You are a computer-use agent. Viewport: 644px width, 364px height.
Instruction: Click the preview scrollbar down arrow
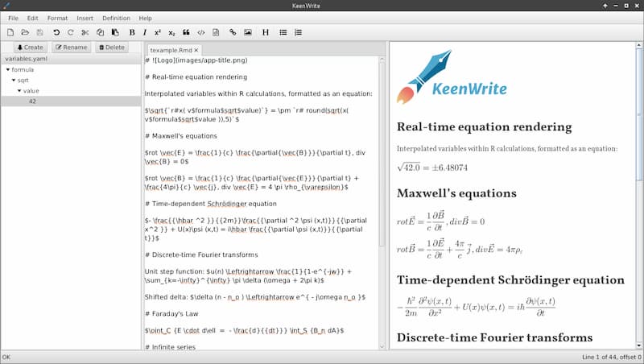pos(638,346)
